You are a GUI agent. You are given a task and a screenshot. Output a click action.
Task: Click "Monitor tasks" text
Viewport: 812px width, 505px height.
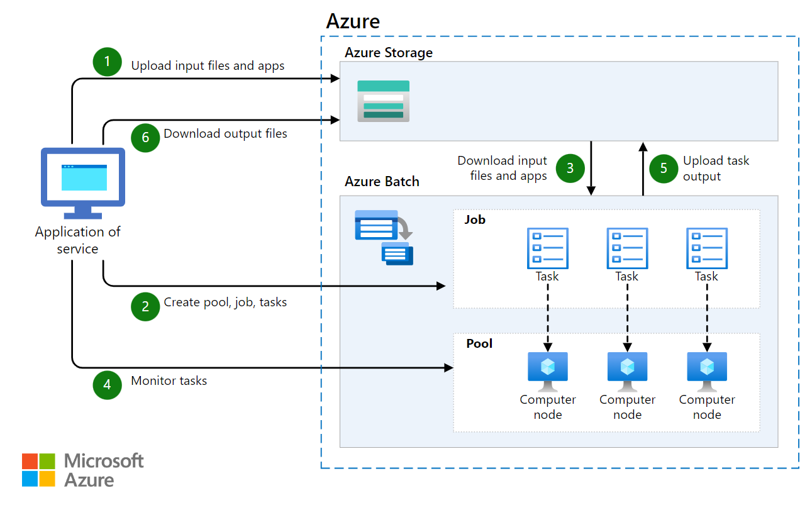click(169, 380)
